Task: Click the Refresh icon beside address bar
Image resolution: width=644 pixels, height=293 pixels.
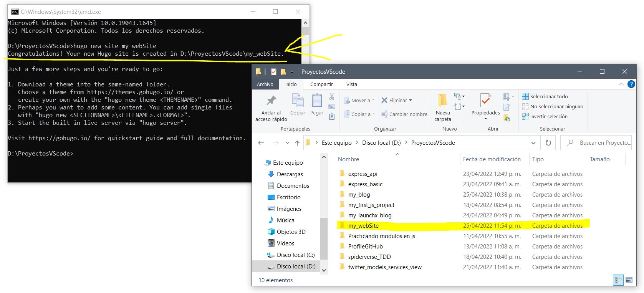Action: 548,143
